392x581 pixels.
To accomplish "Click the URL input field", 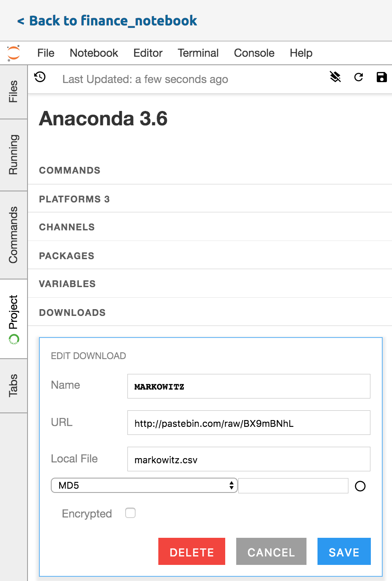I will [x=248, y=423].
